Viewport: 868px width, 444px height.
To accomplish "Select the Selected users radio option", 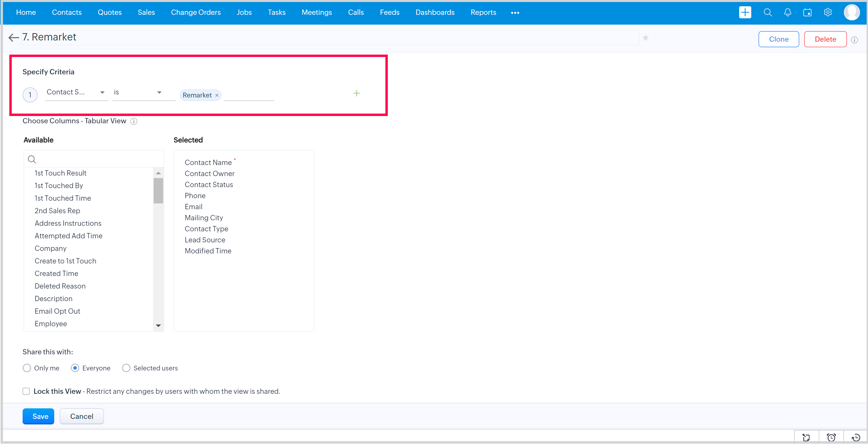I will pyautogui.click(x=126, y=368).
